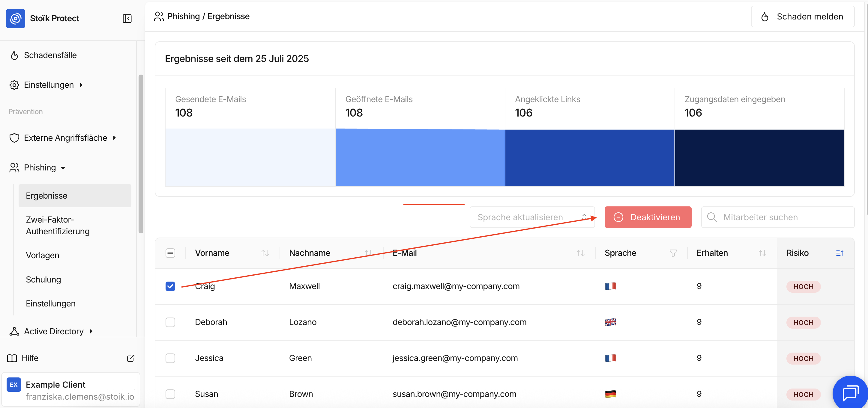Open the chat support bubble
Screen dimensions: 868x408
851,392
